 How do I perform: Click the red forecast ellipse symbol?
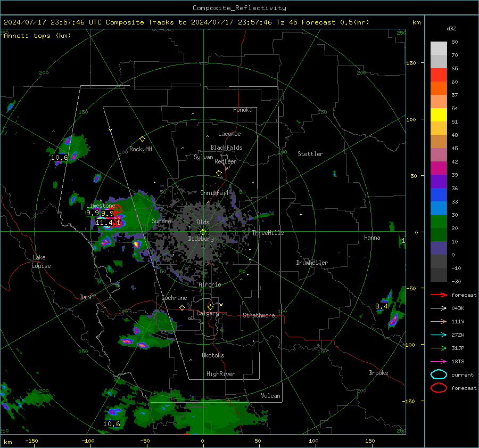[439, 388]
